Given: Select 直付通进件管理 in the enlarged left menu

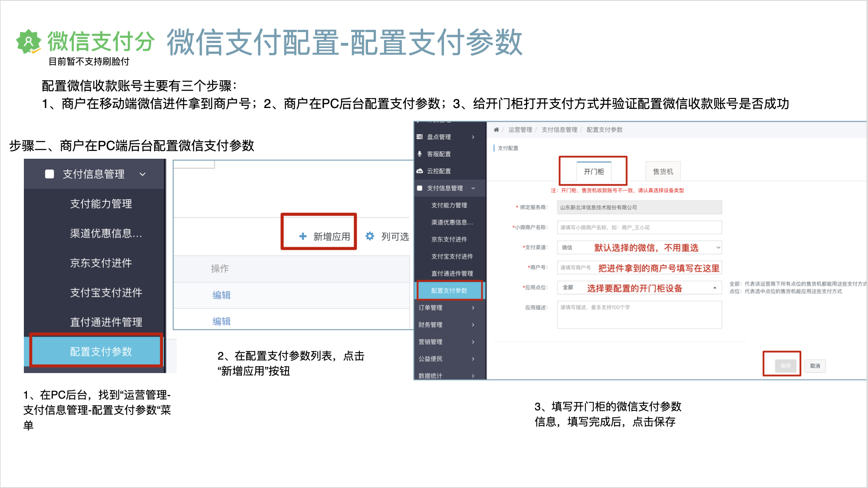Looking at the screenshot, I should click(106, 322).
